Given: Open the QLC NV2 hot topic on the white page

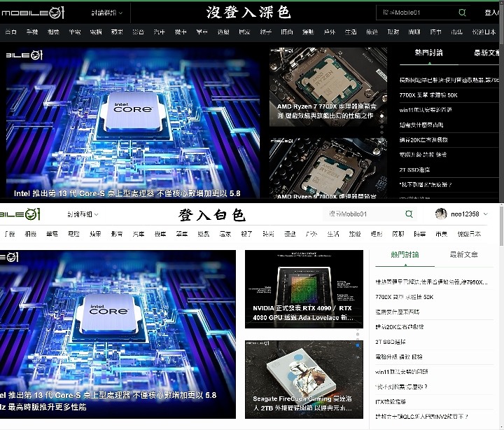Looking at the screenshot, I should click(x=421, y=417).
